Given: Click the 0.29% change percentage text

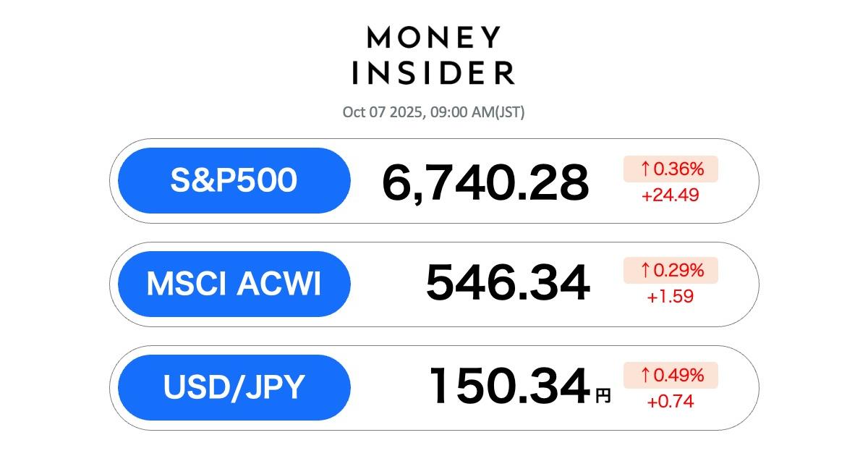Looking at the screenshot, I should coord(678,271).
